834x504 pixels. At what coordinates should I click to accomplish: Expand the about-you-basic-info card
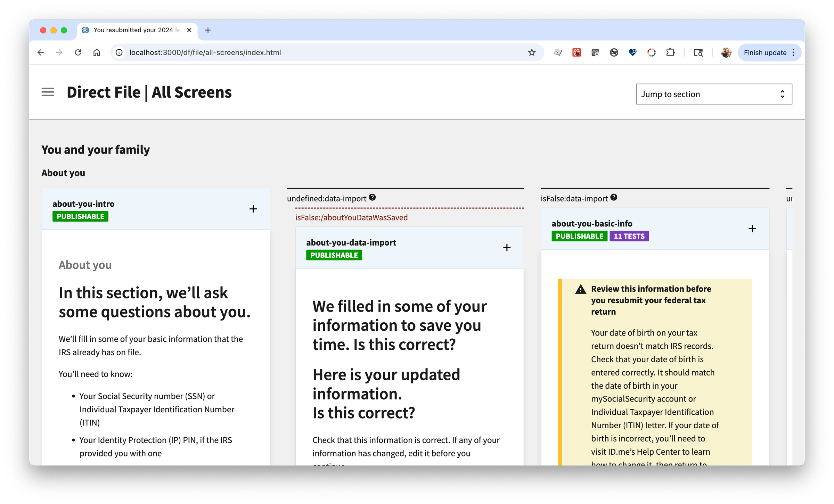[752, 229]
